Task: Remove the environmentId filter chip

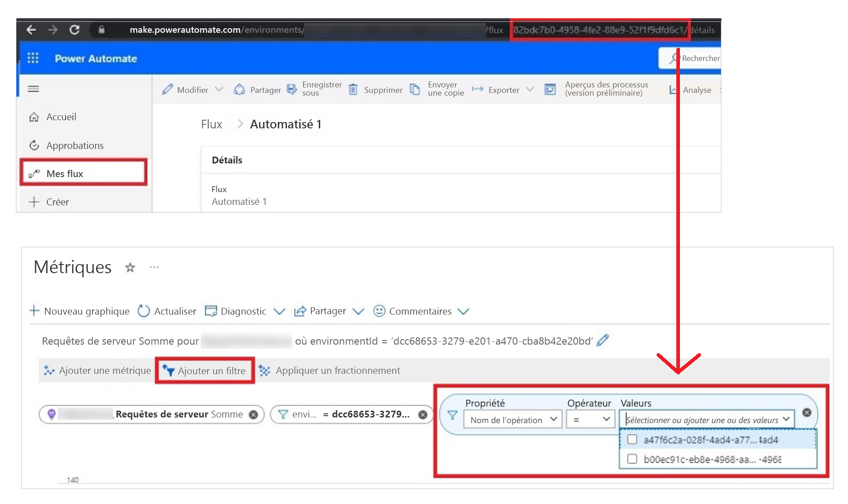Action: [423, 414]
